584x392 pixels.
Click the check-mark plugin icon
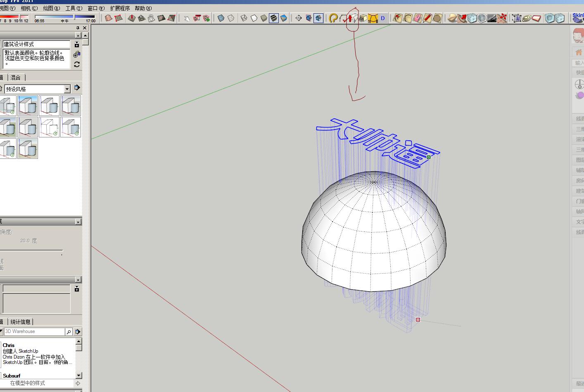click(x=343, y=18)
